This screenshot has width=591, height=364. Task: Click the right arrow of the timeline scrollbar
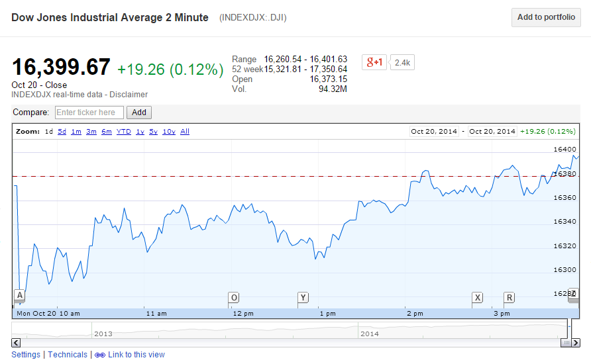coord(576,343)
